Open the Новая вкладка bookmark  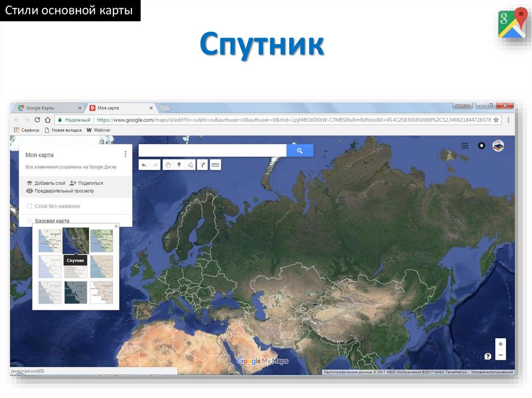pos(63,130)
